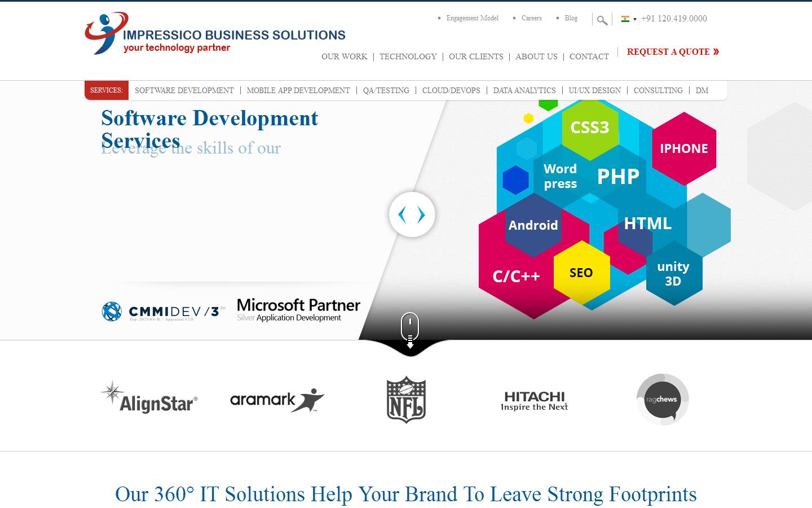Screen dimensions: 812x508
Task: Click the unity 3D hexagon icon
Action: (673, 274)
